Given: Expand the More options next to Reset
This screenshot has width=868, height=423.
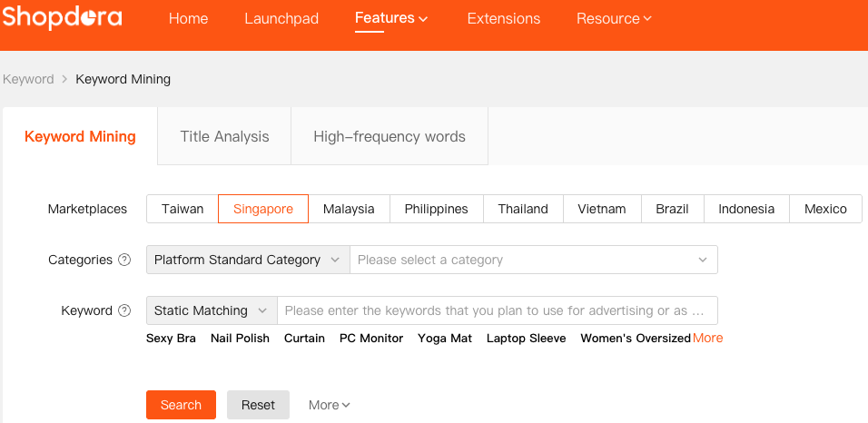Looking at the screenshot, I should click(x=329, y=405).
